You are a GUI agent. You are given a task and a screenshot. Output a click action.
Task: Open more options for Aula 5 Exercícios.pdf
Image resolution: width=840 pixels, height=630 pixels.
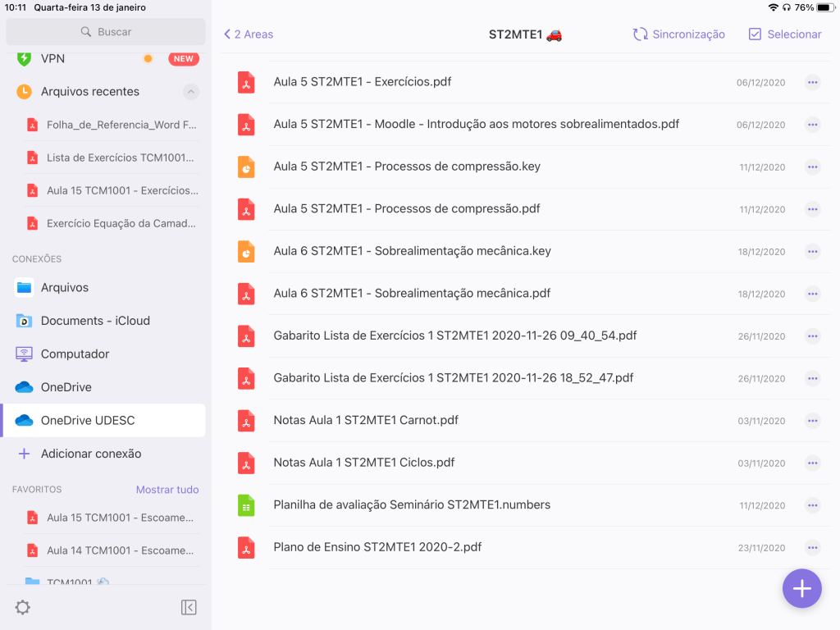tap(812, 82)
